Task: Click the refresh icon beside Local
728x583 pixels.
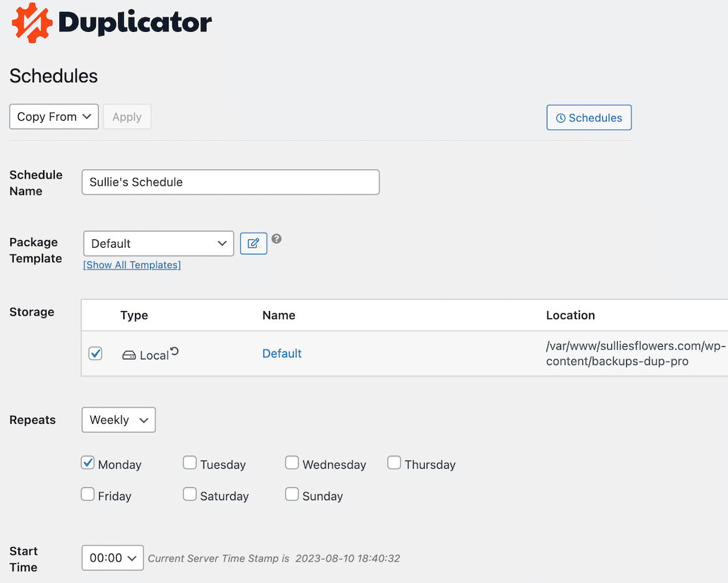Action: click(174, 351)
